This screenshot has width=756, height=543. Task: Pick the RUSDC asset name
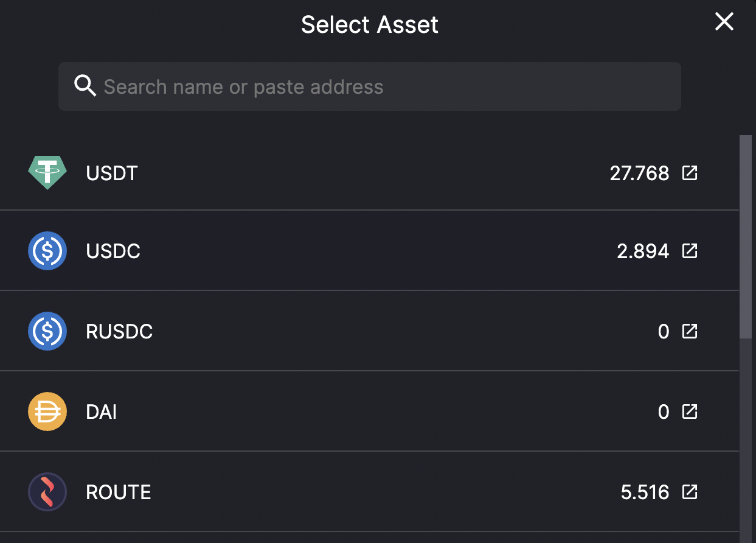click(119, 332)
